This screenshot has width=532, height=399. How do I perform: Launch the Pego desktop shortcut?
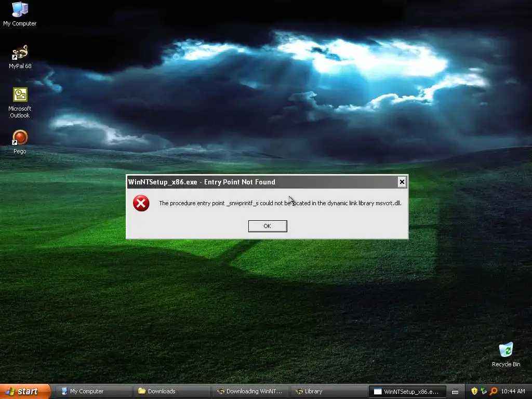20,141
